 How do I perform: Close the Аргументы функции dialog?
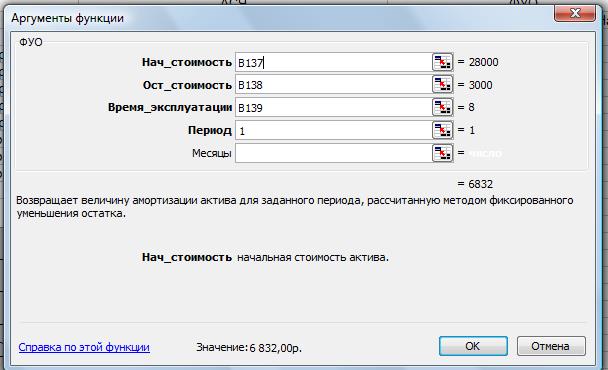coord(575,13)
